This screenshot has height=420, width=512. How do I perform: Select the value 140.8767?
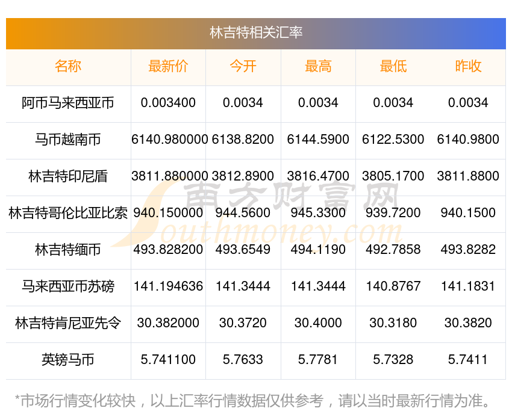point(393,286)
